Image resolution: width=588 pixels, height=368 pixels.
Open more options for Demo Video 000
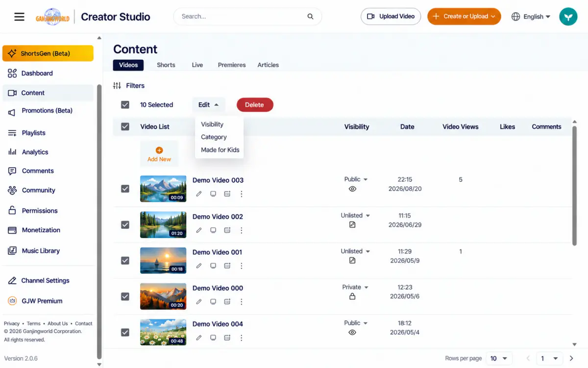241,302
